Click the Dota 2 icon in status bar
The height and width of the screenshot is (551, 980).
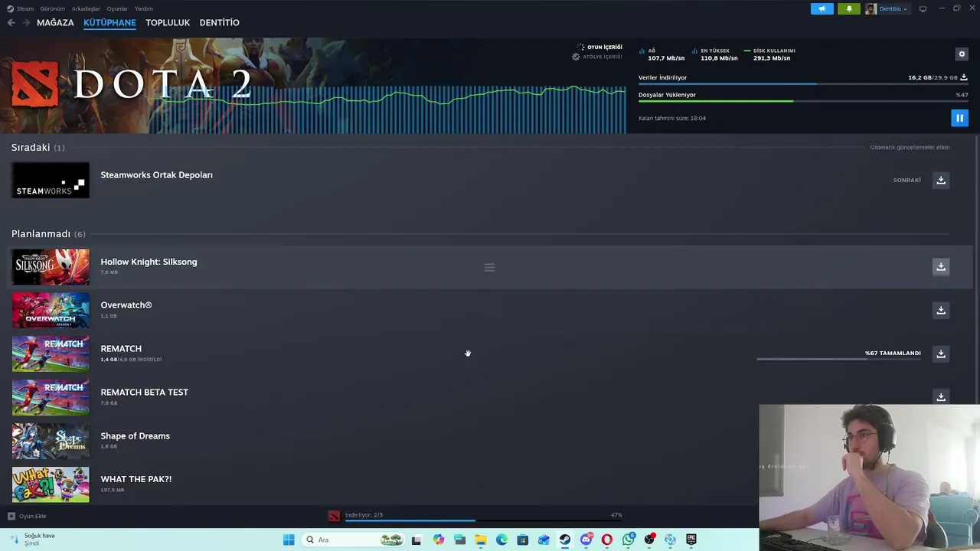[334, 516]
